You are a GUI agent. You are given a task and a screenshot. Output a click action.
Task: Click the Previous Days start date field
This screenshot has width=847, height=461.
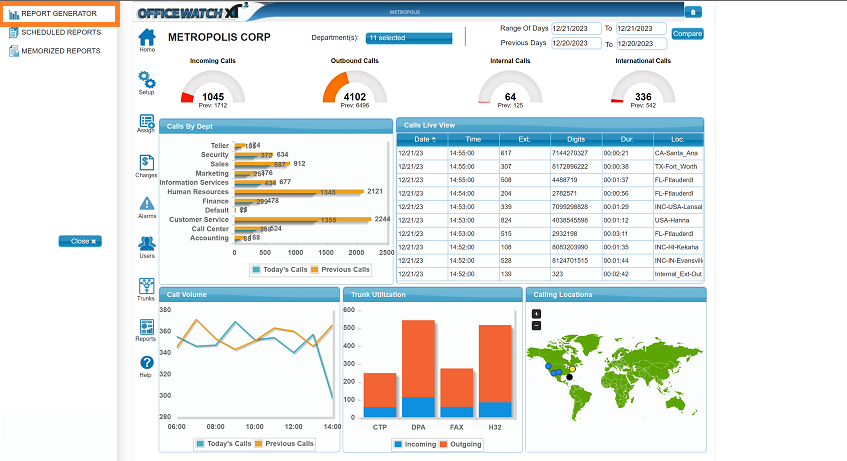click(576, 43)
